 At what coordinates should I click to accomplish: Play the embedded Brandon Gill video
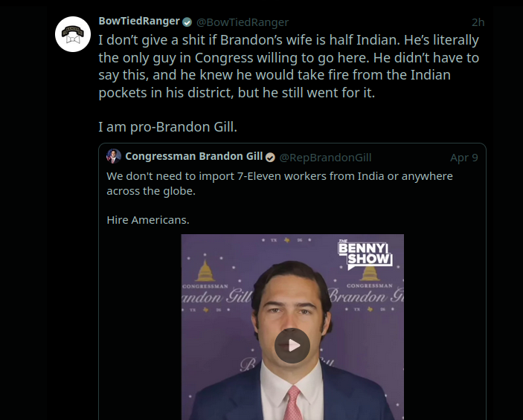(292, 345)
